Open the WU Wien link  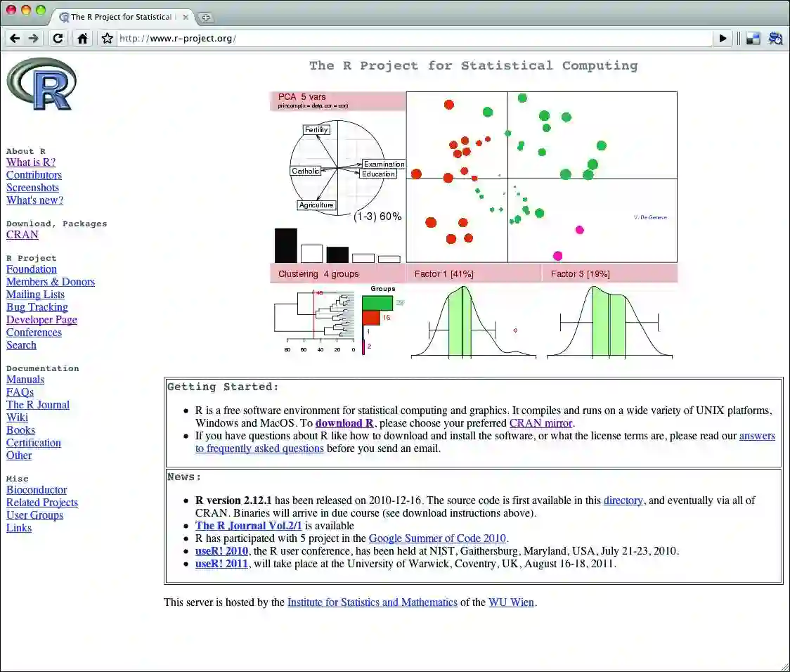point(511,602)
